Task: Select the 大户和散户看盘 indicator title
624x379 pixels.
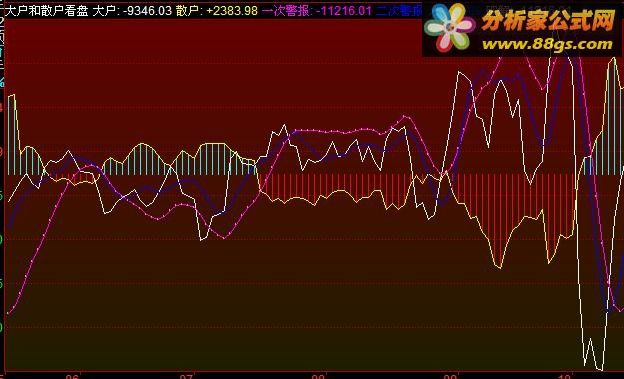Action: click(47, 10)
